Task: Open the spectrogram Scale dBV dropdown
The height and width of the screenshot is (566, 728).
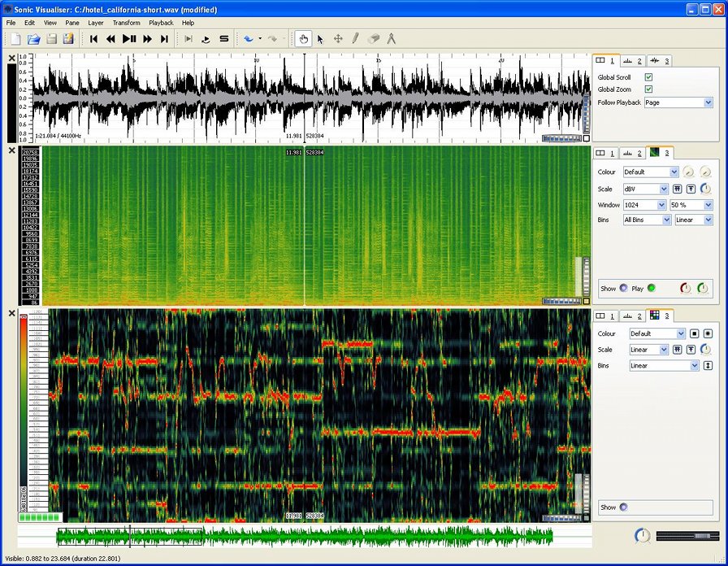Action: tap(645, 189)
